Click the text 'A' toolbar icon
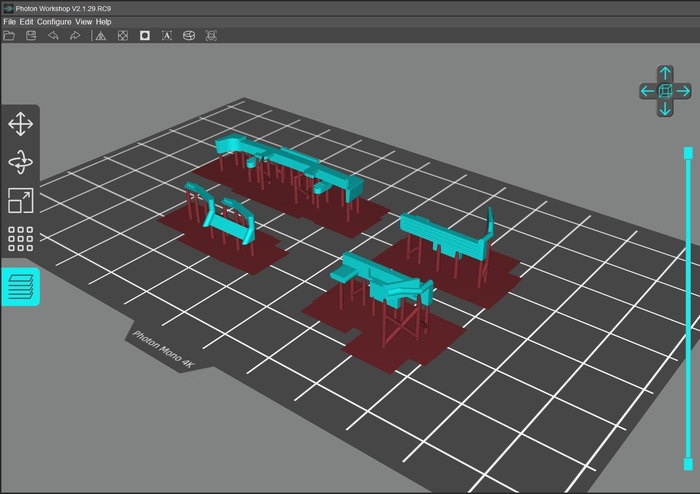The width and height of the screenshot is (700, 494). pos(166,36)
